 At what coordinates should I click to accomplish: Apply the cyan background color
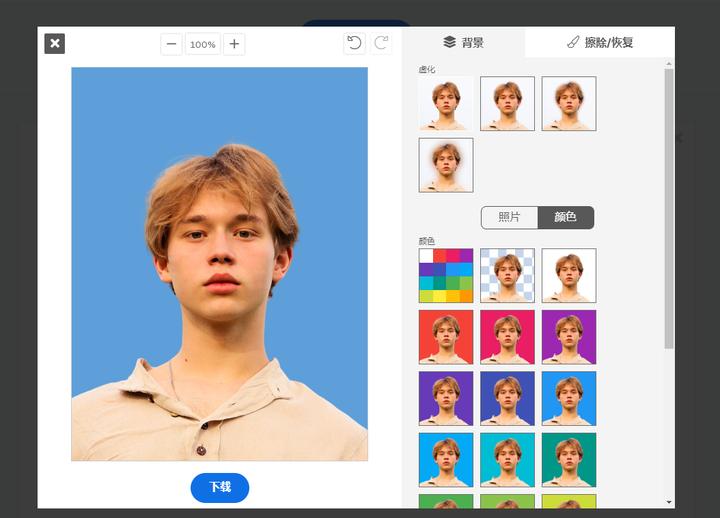(x=507, y=460)
